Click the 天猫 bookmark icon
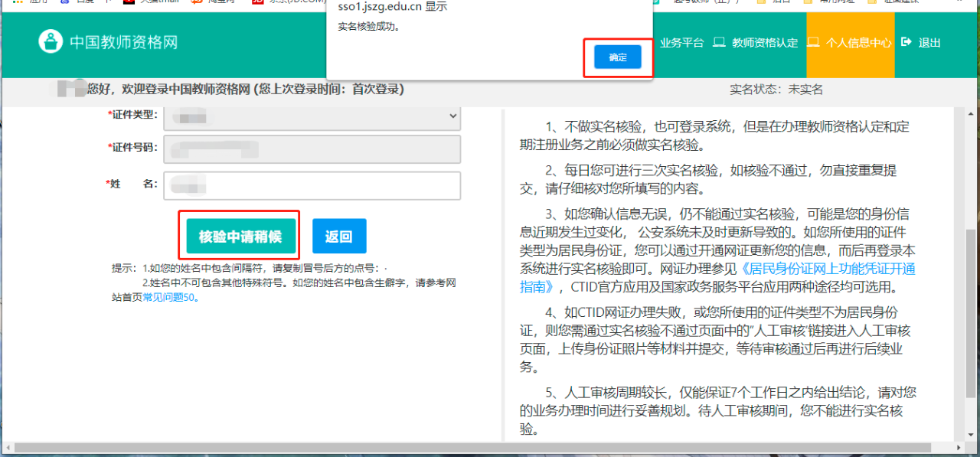 [129, 2]
